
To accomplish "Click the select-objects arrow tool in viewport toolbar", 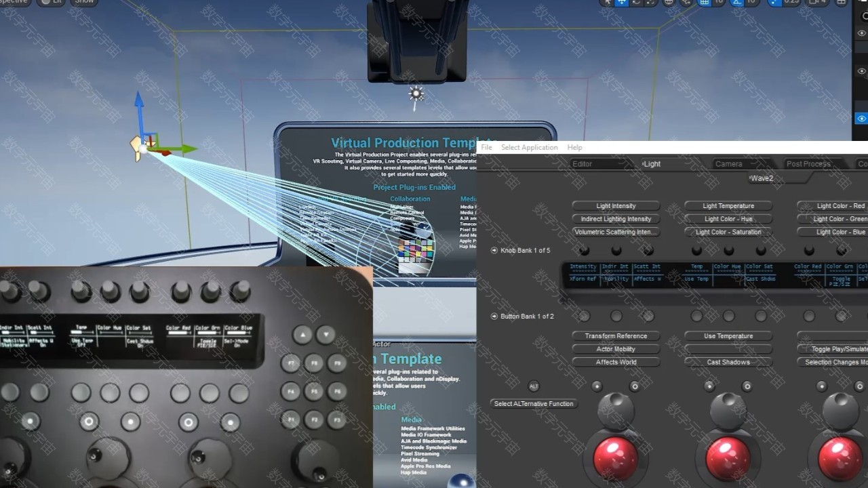I will 607,2.
